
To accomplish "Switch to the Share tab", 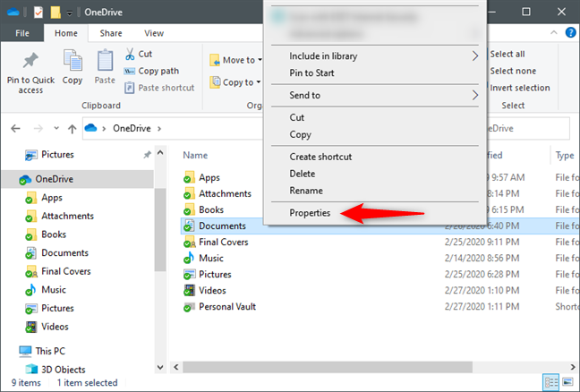I will pos(111,33).
